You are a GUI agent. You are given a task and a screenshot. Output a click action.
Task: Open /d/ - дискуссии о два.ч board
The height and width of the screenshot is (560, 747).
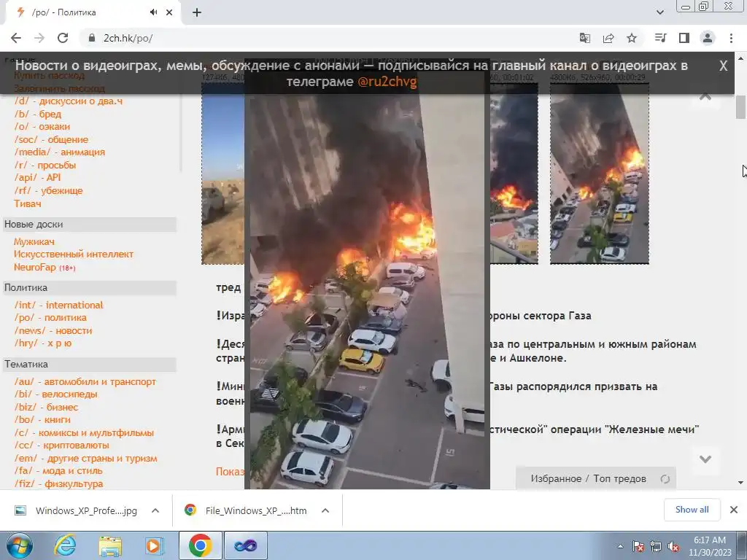68,101
